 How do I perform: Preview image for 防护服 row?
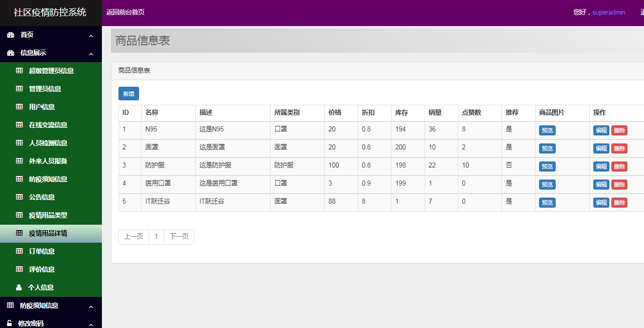point(547,167)
